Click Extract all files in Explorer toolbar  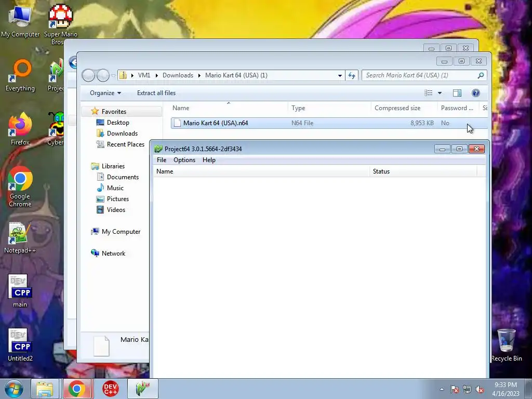(x=156, y=92)
